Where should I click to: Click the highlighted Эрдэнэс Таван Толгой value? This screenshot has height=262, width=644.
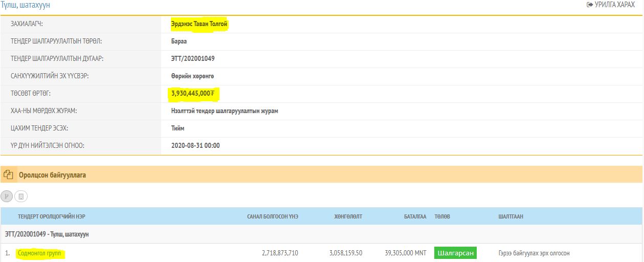[x=199, y=24]
